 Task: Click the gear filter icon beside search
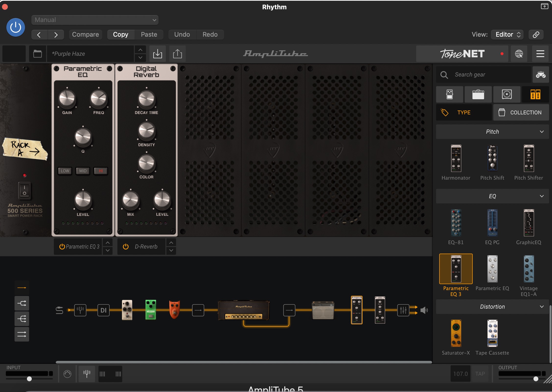click(x=541, y=75)
